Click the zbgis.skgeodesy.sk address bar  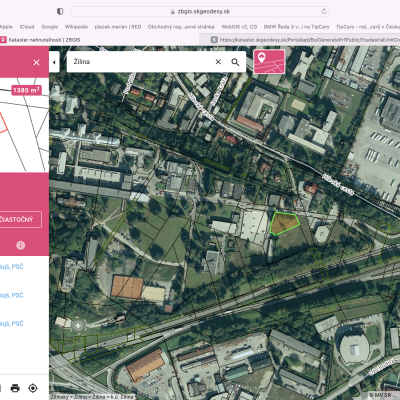click(200, 11)
